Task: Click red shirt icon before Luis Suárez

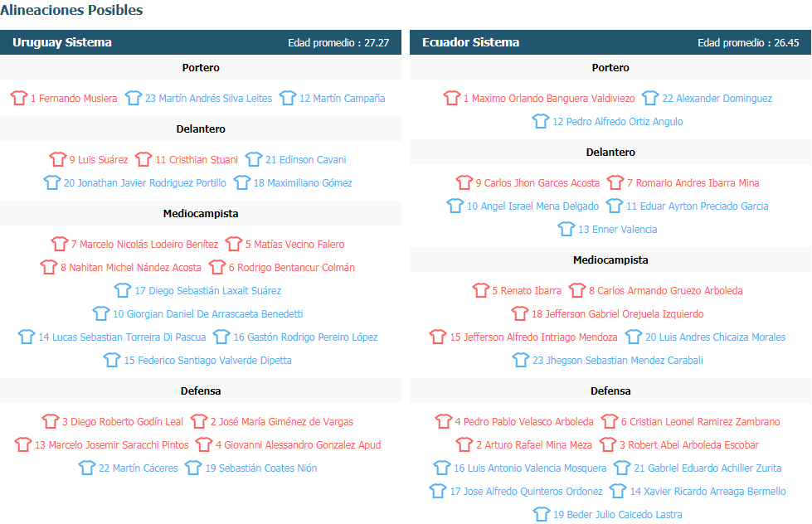Action: pyautogui.click(x=57, y=159)
